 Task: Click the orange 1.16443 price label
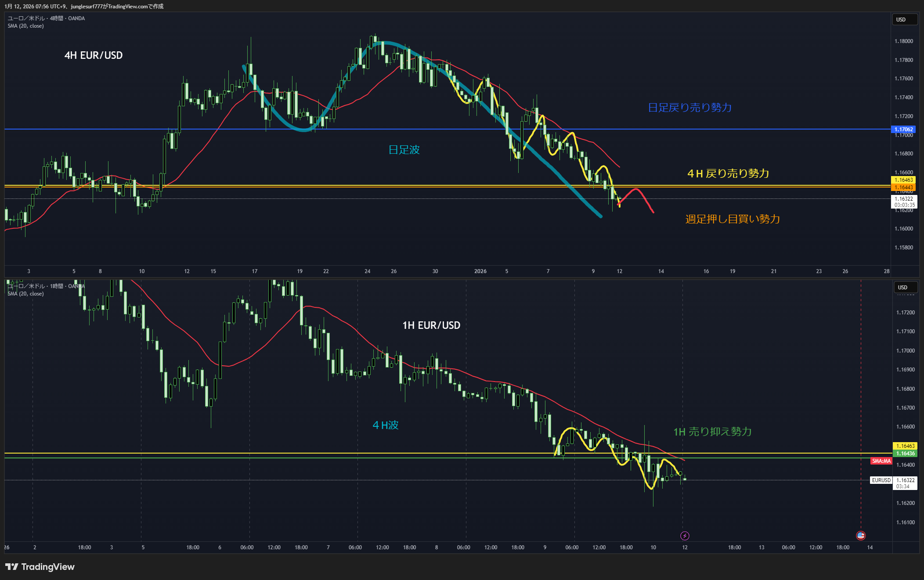(x=904, y=187)
